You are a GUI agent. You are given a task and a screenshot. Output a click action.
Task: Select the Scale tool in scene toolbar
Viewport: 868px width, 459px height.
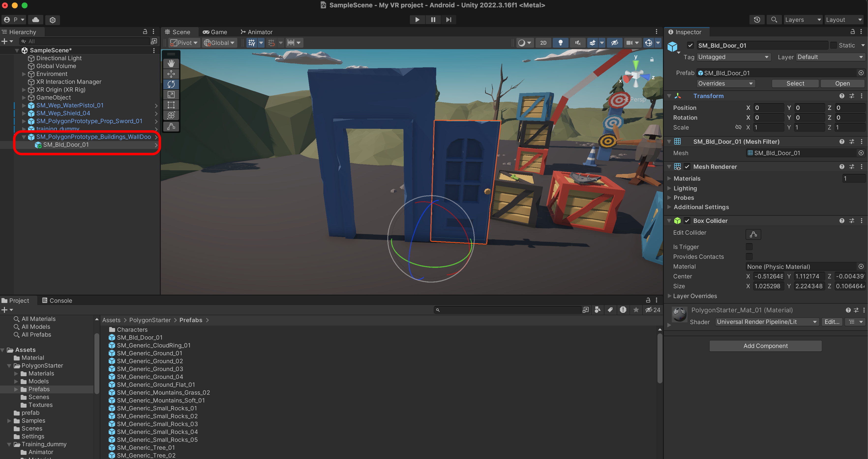[x=171, y=95]
